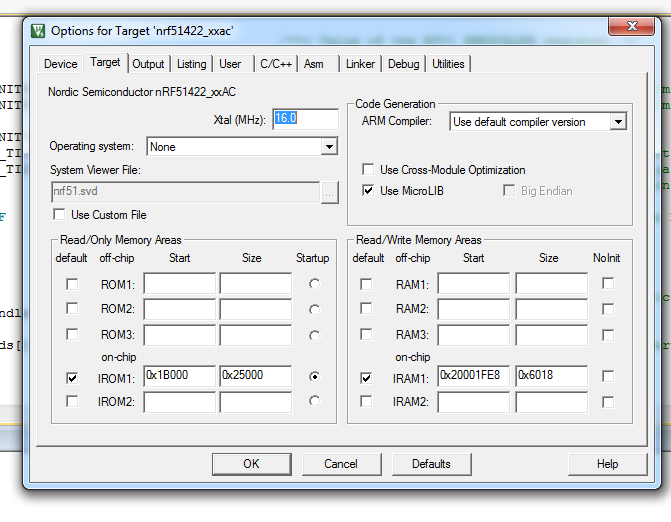Click the Xtal (MHz) input field
The height and width of the screenshot is (522, 671).
tap(306, 119)
